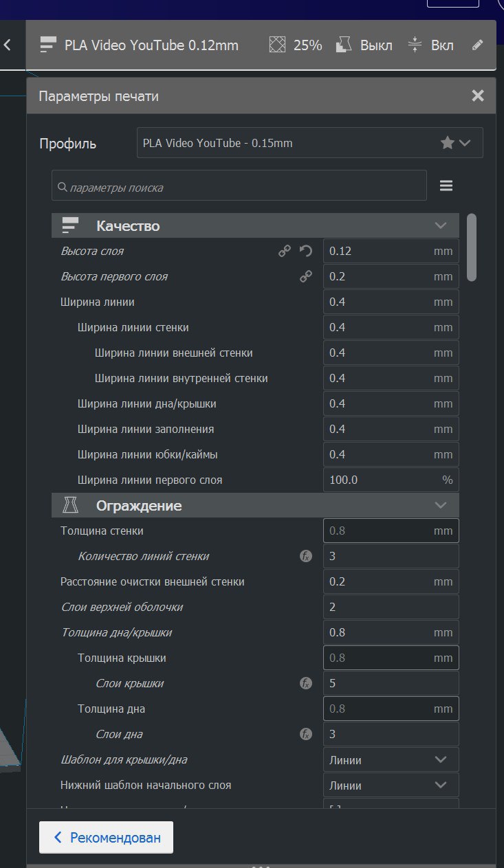Edit the Высота слоя value 0.12
Viewport: 504px width, 868px height.
pos(391,251)
